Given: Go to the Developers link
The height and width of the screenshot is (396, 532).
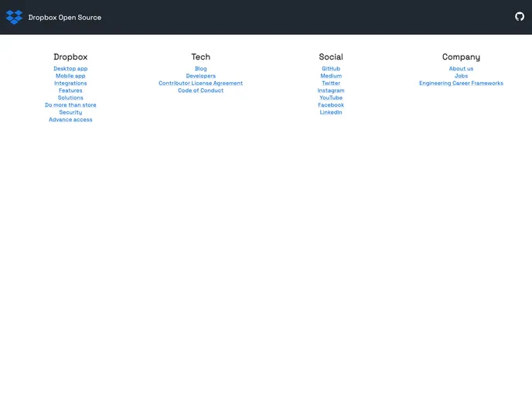Looking at the screenshot, I should tap(201, 76).
